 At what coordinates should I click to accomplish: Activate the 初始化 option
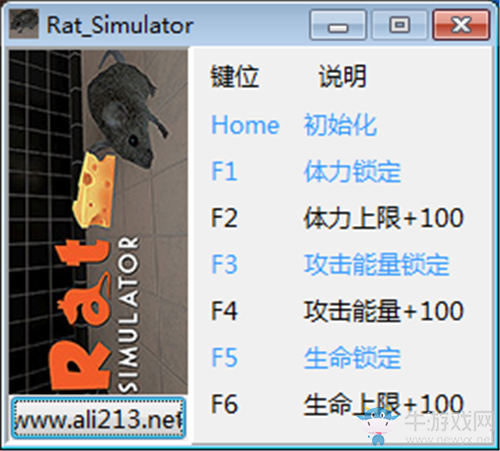[x=340, y=125]
